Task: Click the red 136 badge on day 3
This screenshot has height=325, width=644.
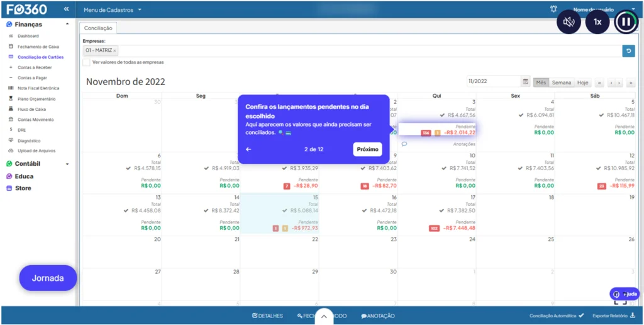Action: [426, 133]
